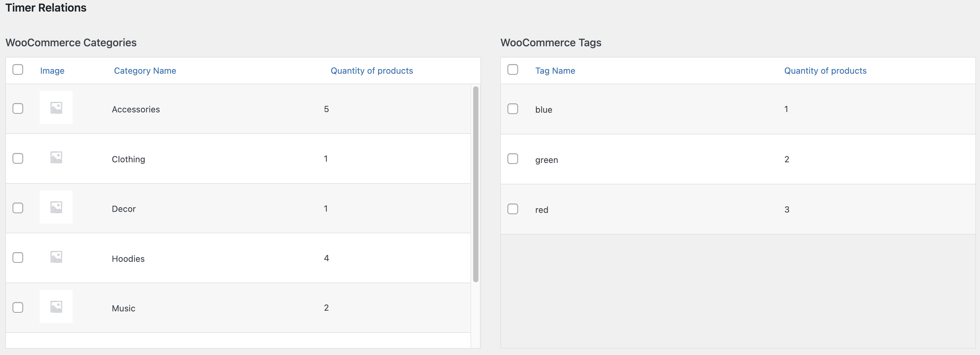This screenshot has width=980, height=355.
Task: Click quantity 3 in red tag row
Action: (x=787, y=209)
